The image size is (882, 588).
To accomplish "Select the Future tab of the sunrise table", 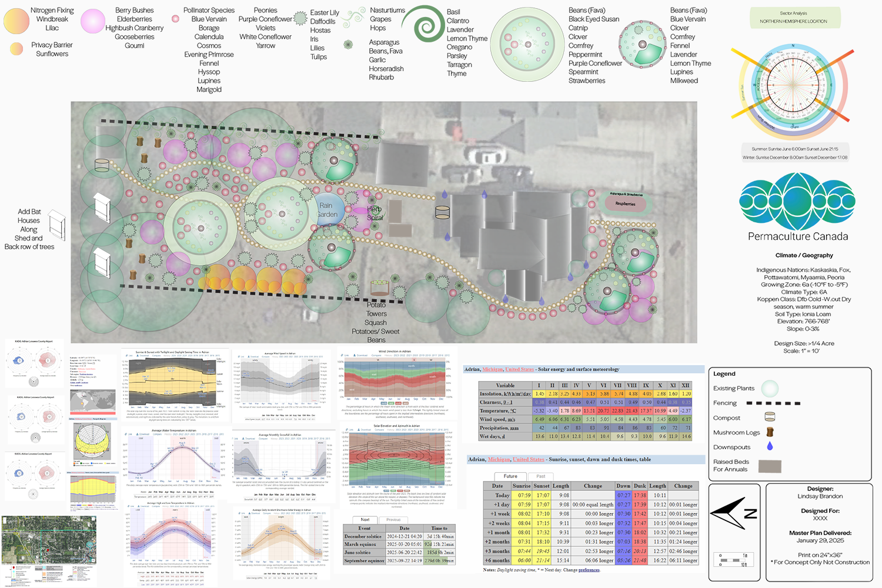I will click(510, 476).
